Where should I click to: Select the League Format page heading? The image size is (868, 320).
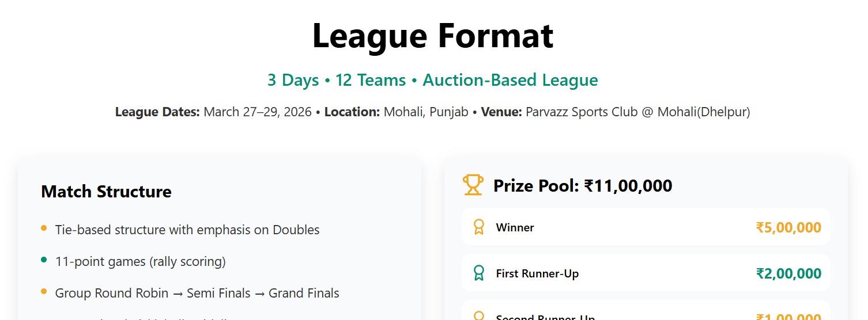[x=432, y=36]
